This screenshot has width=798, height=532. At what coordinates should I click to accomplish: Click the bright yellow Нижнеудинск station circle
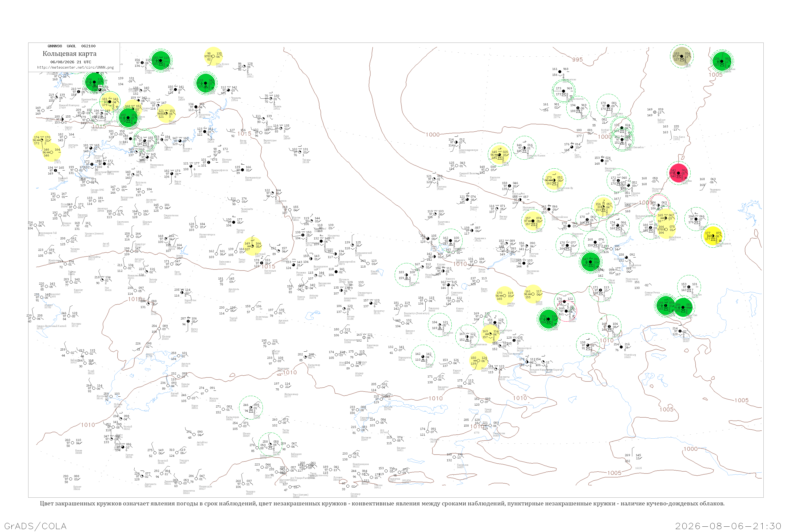tap(713, 236)
